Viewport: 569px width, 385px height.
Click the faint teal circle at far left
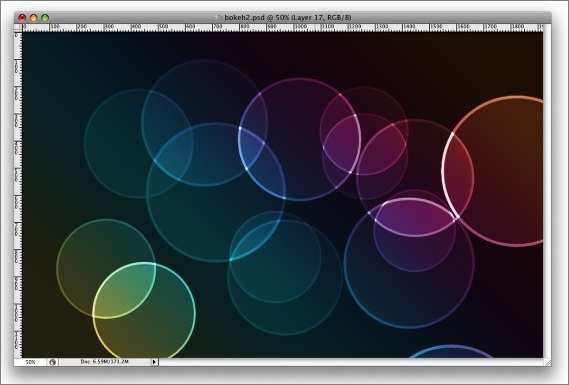click(x=138, y=143)
